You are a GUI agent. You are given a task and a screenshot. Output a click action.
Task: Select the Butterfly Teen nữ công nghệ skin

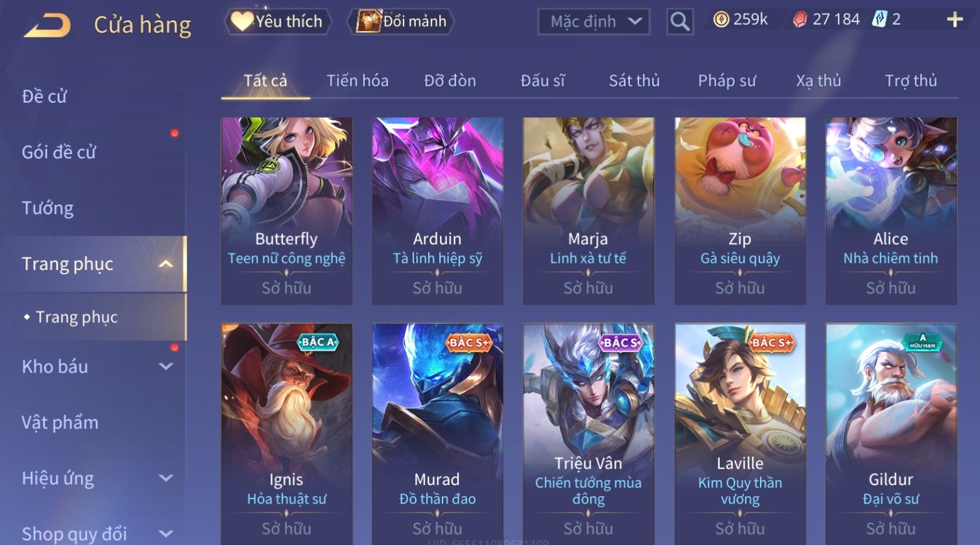point(286,211)
